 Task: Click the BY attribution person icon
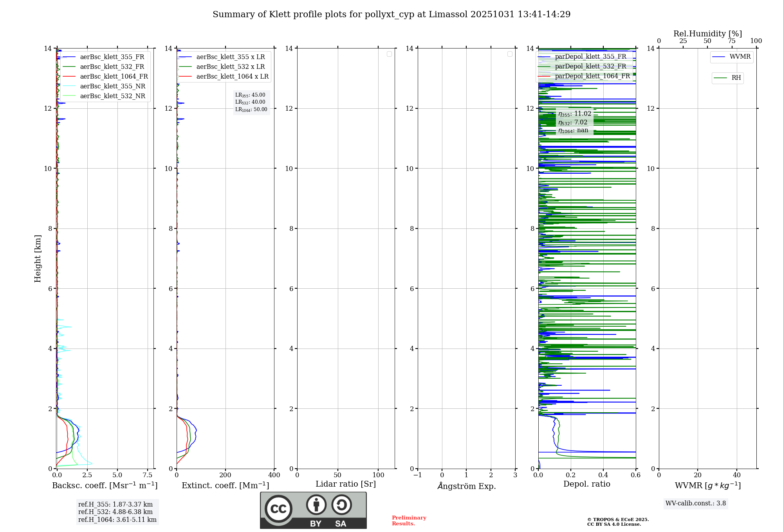coord(316,505)
